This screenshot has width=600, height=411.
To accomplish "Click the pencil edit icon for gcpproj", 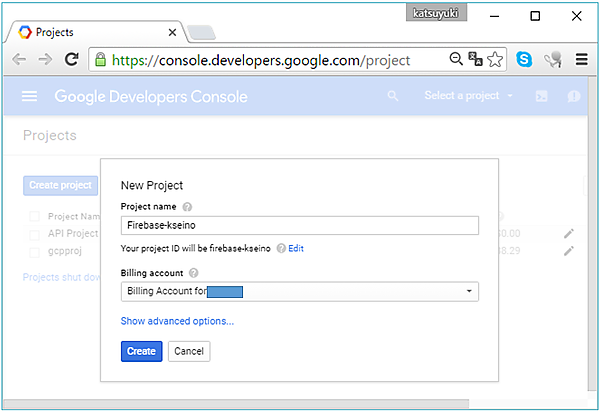I will 569,251.
